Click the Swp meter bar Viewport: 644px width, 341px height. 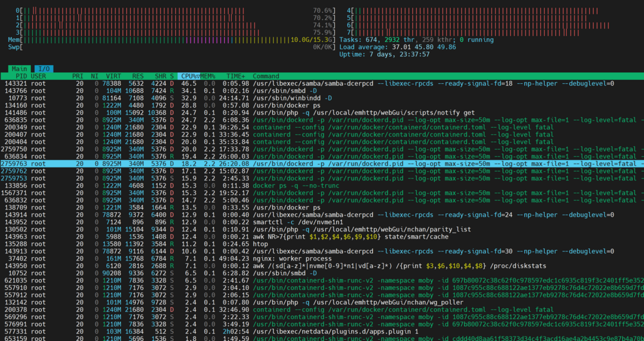(x=171, y=47)
